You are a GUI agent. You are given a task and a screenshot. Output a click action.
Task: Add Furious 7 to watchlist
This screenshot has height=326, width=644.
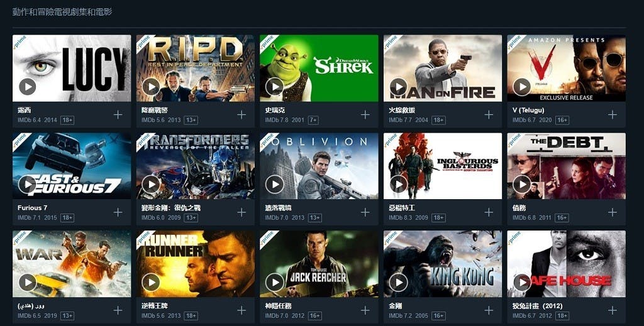point(118,212)
